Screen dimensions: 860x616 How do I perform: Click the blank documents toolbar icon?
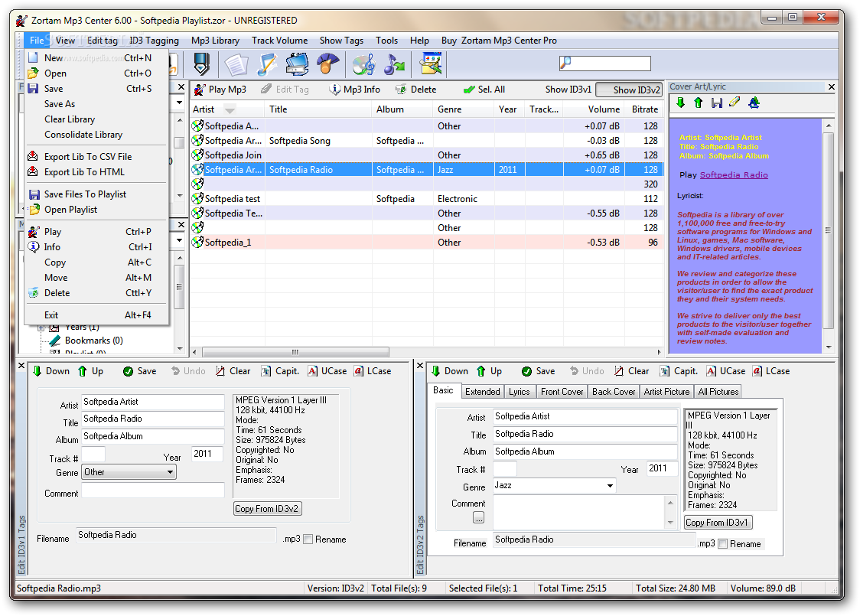pyautogui.click(x=236, y=64)
